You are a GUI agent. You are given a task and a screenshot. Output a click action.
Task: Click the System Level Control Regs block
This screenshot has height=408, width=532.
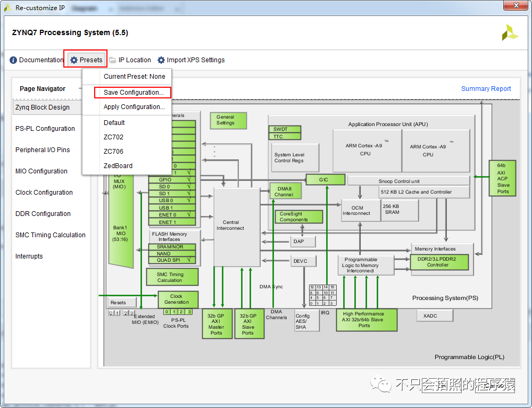tap(295, 157)
